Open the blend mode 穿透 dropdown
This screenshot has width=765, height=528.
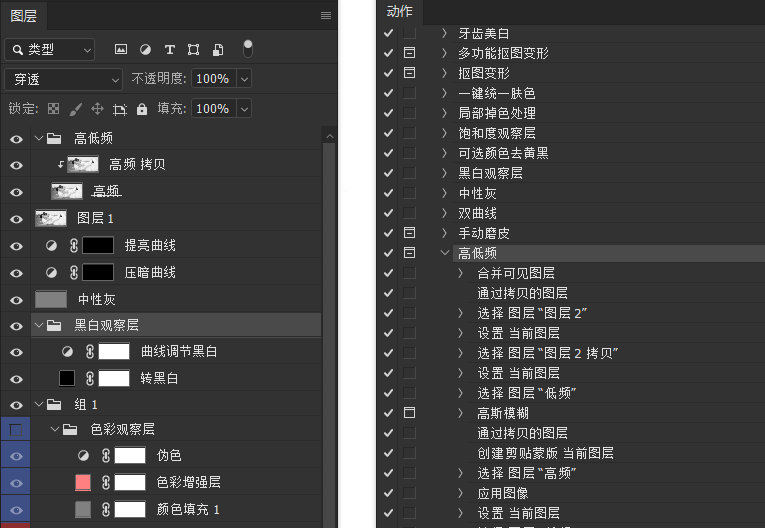click(x=63, y=78)
